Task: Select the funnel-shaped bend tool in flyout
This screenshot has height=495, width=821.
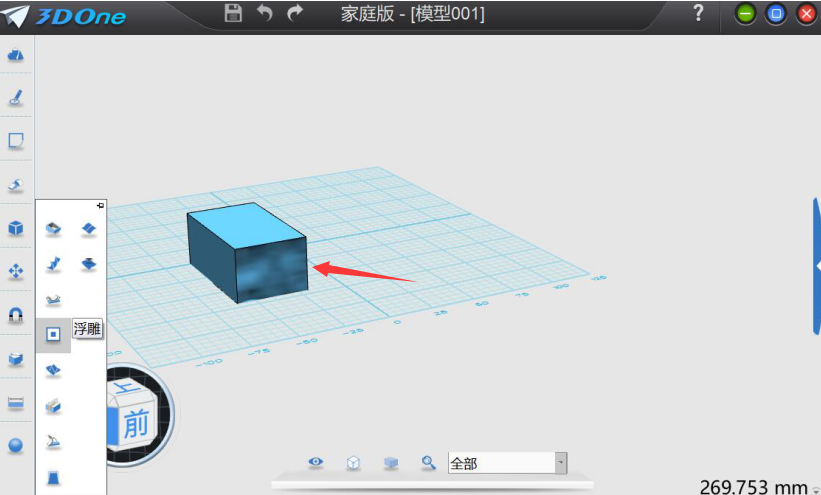Action: click(88, 264)
